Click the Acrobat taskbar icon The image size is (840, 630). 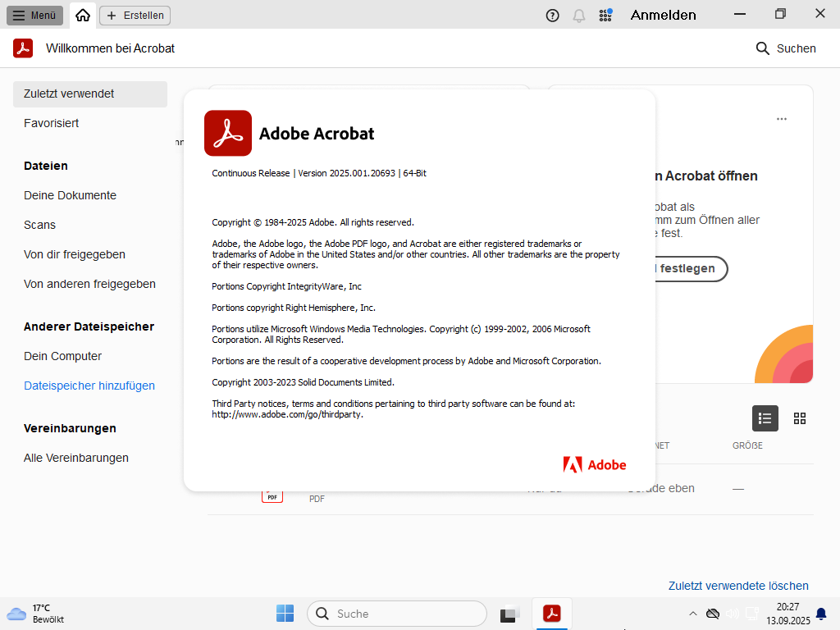tap(552, 614)
